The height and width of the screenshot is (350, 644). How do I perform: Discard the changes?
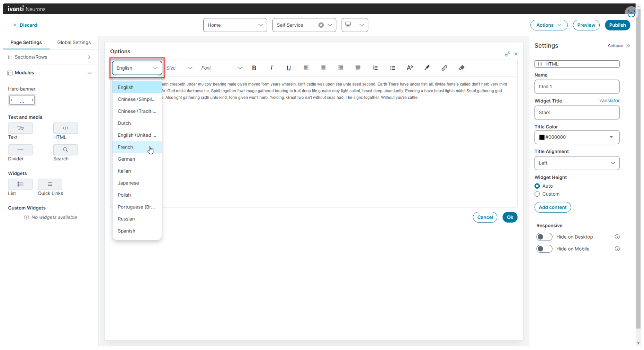tap(25, 25)
